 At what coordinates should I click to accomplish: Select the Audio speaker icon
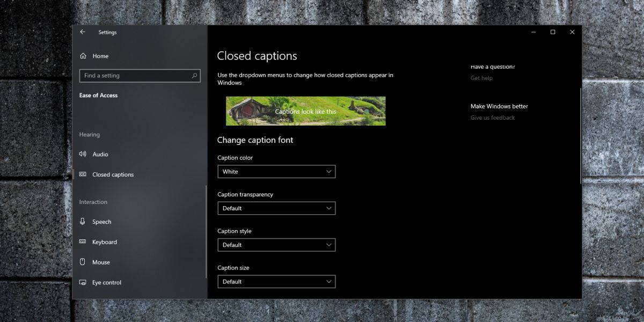[83, 154]
